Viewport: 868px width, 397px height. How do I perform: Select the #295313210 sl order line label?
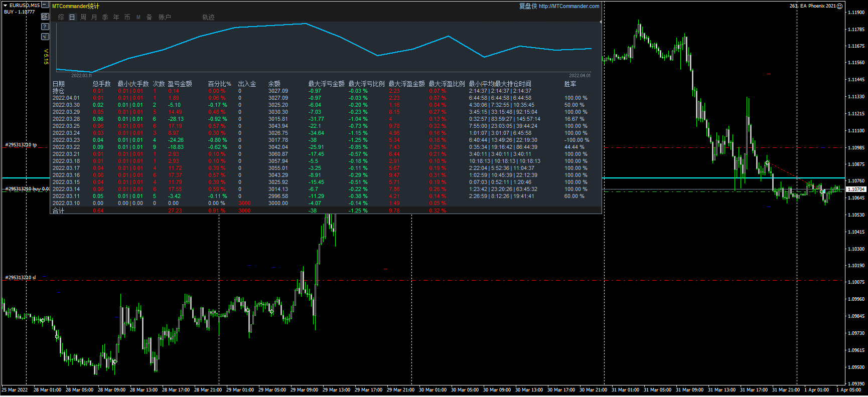(21, 278)
